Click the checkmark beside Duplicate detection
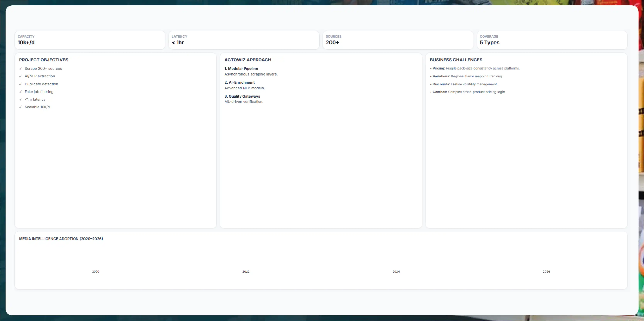The image size is (644, 321). (x=20, y=84)
